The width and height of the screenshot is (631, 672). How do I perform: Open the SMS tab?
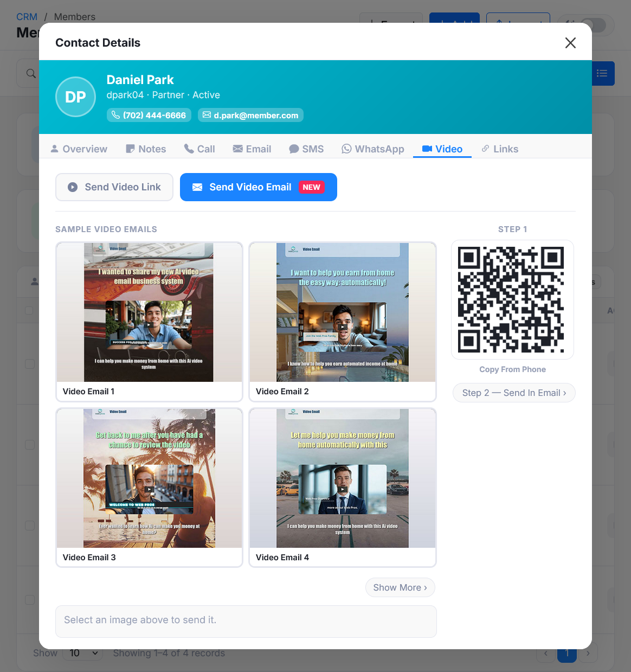pos(306,149)
